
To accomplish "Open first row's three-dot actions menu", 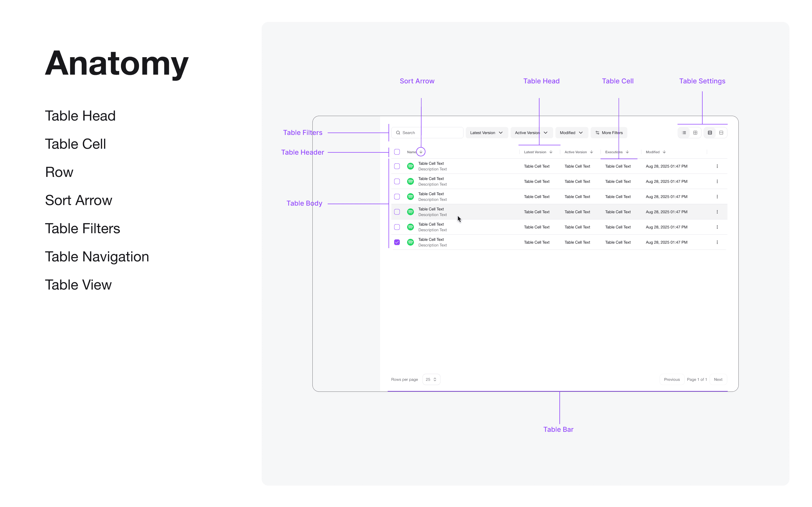I will (717, 166).
